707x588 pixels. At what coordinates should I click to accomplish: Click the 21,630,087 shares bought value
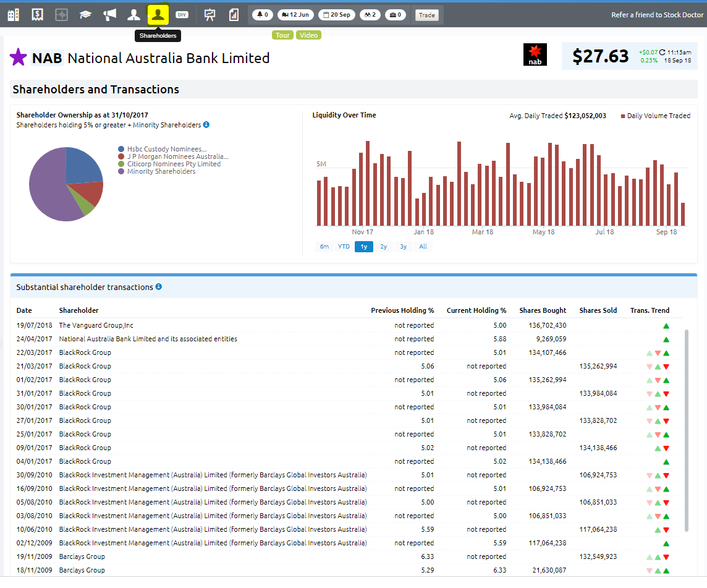coord(549,570)
